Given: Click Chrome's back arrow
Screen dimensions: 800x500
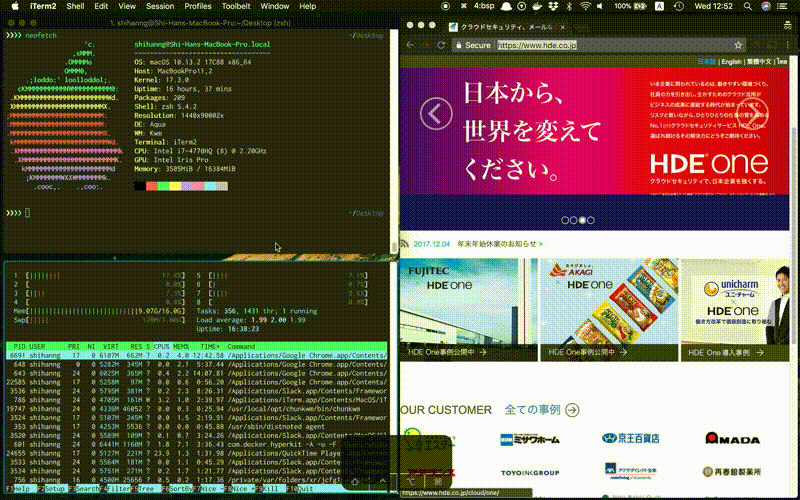Looking at the screenshot, I should pos(410,45).
